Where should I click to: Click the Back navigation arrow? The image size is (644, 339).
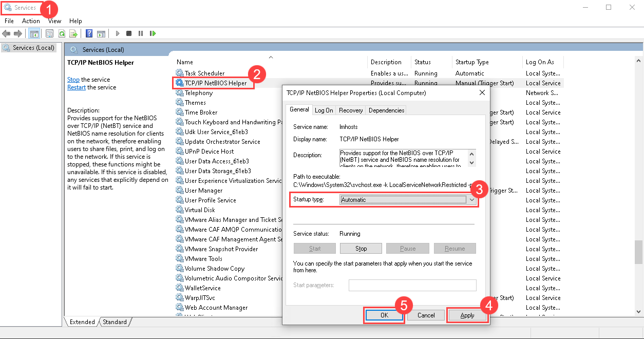(6, 33)
